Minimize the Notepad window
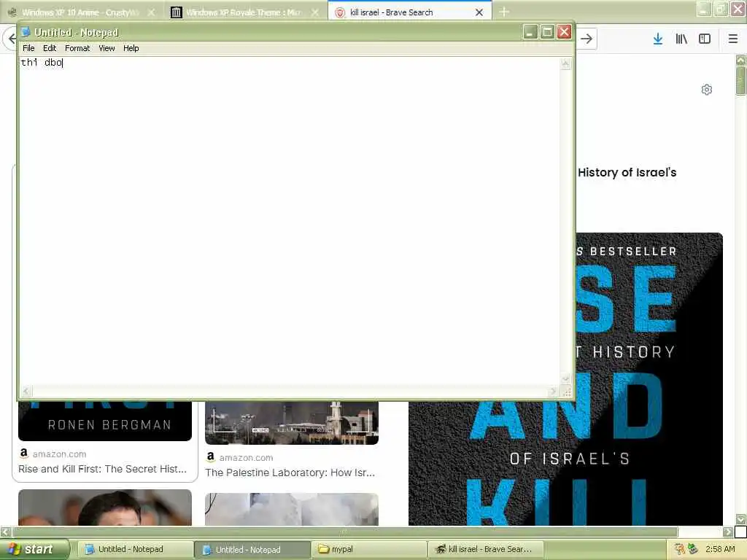Image resolution: width=747 pixels, height=560 pixels. tap(530, 32)
